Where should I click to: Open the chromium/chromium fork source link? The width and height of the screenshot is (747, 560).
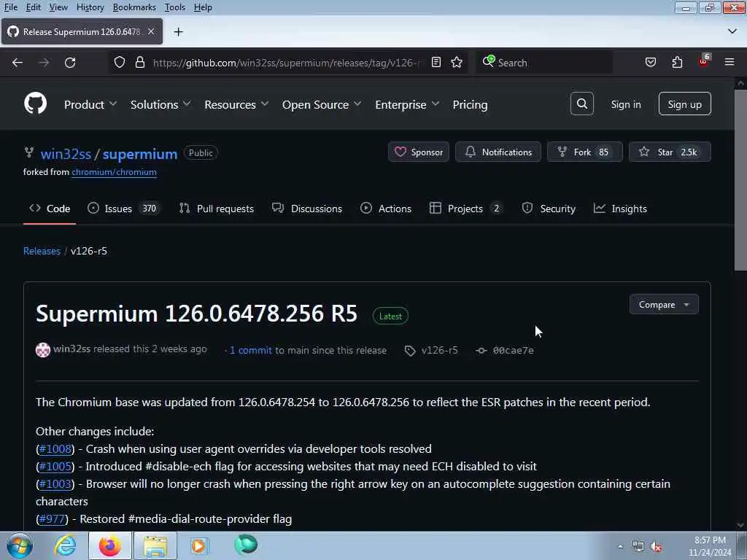click(115, 172)
